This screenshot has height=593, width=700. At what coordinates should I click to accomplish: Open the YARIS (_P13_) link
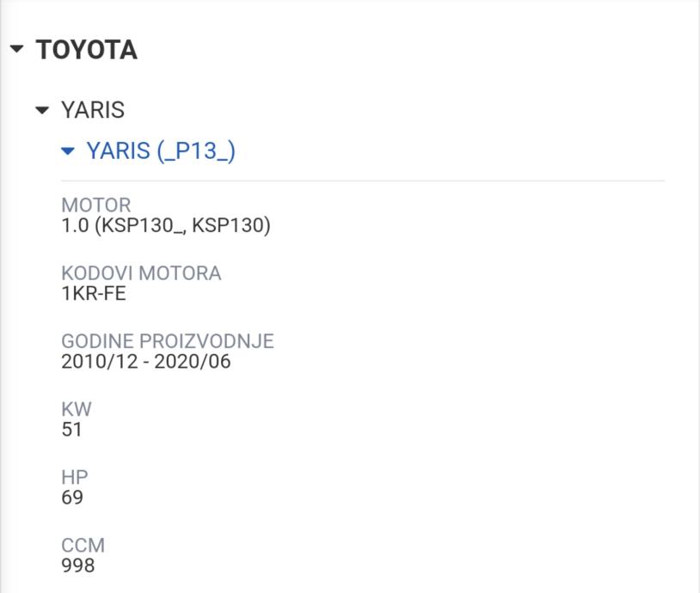pyautogui.click(x=161, y=151)
